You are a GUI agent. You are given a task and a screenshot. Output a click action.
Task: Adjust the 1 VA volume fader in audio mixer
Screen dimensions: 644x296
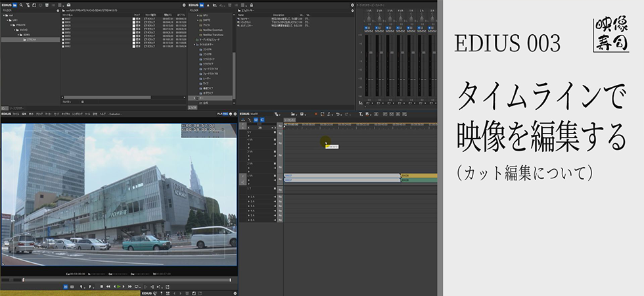point(371,53)
